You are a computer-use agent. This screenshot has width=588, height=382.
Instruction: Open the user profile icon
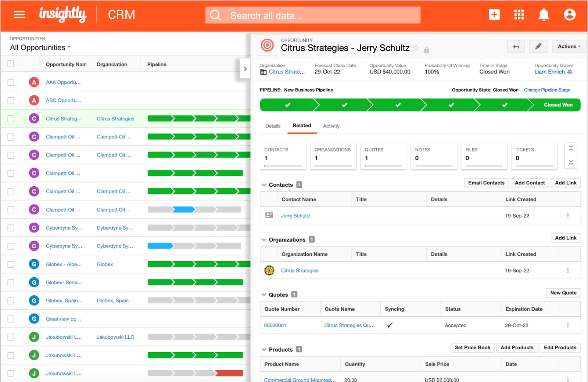[569, 15]
